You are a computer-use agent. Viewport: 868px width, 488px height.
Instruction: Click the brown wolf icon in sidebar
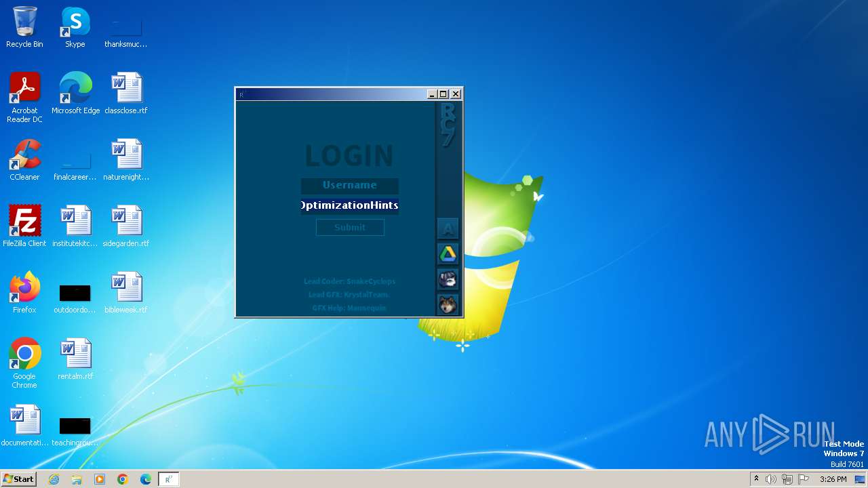click(448, 305)
